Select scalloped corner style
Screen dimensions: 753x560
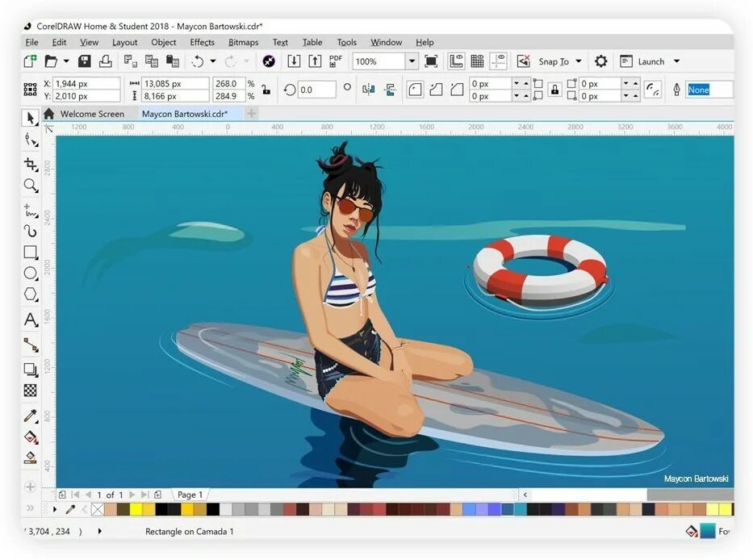[436, 90]
